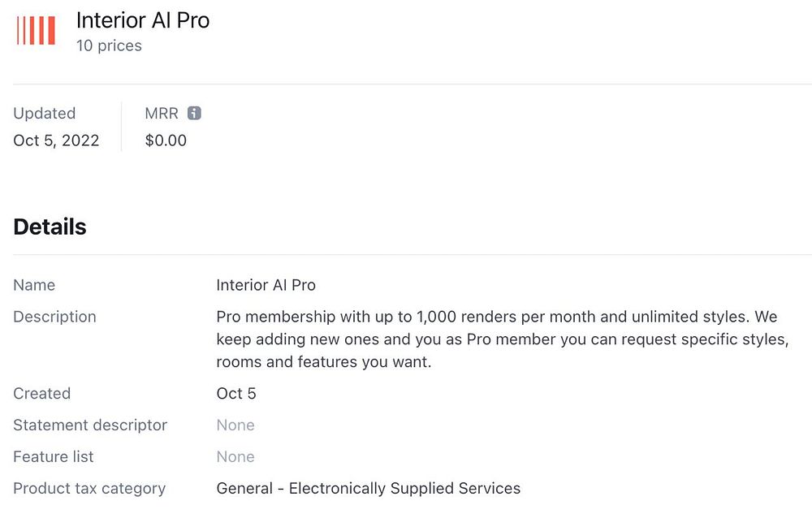
Task: Click the Created field label
Action: (41, 394)
